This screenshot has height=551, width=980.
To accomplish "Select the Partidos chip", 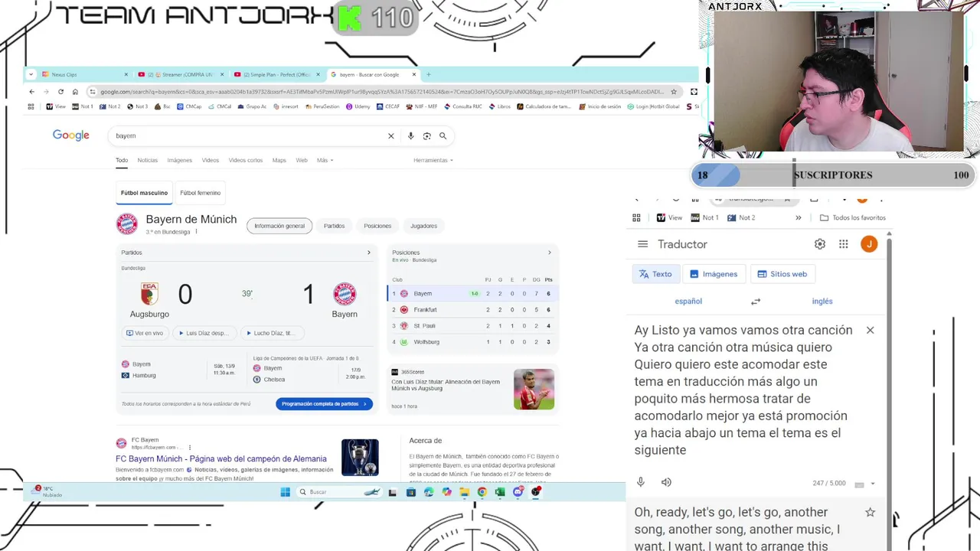I will 334,226.
